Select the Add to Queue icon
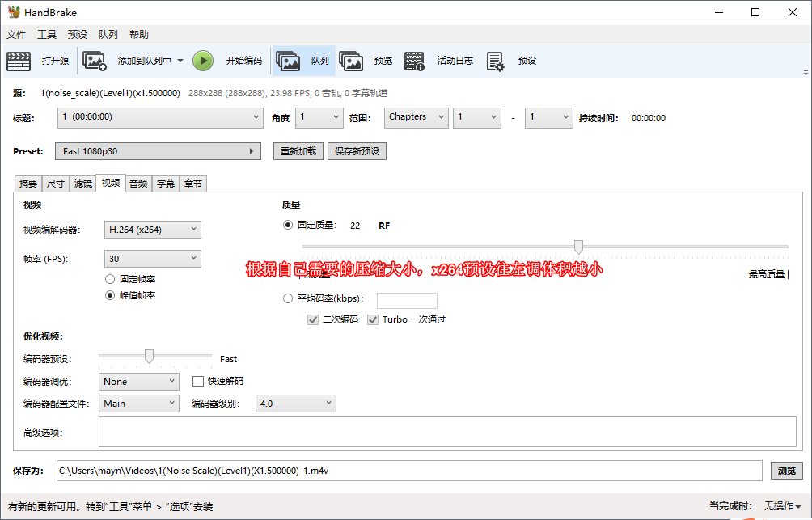 (x=95, y=61)
